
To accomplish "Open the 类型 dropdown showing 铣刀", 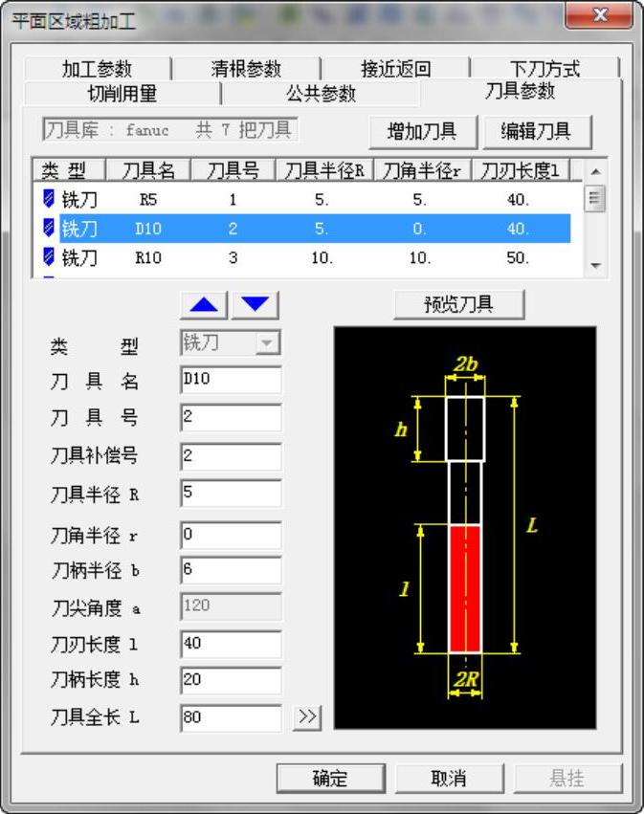I will point(267,342).
